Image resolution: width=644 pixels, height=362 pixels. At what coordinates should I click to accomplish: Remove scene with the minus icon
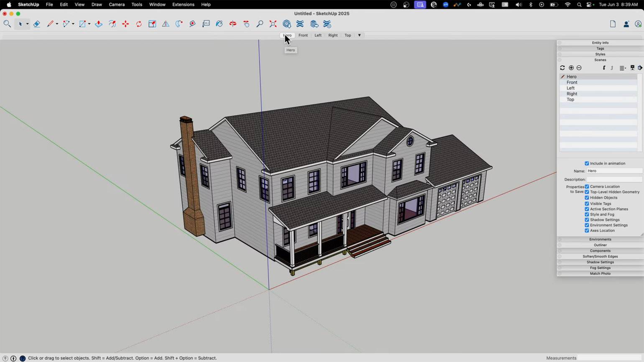click(579, 68)
